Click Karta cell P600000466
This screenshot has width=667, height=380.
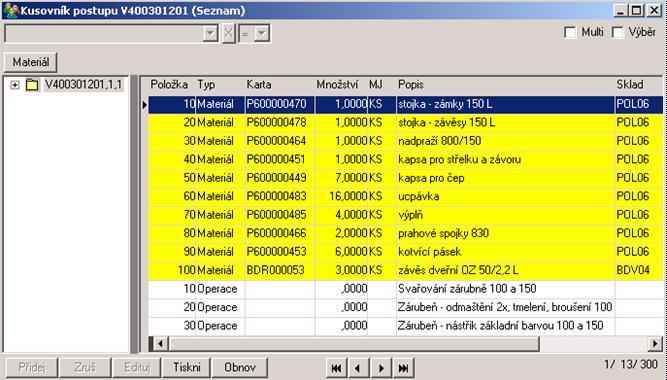pyautogui.click(x=279, y=233)
